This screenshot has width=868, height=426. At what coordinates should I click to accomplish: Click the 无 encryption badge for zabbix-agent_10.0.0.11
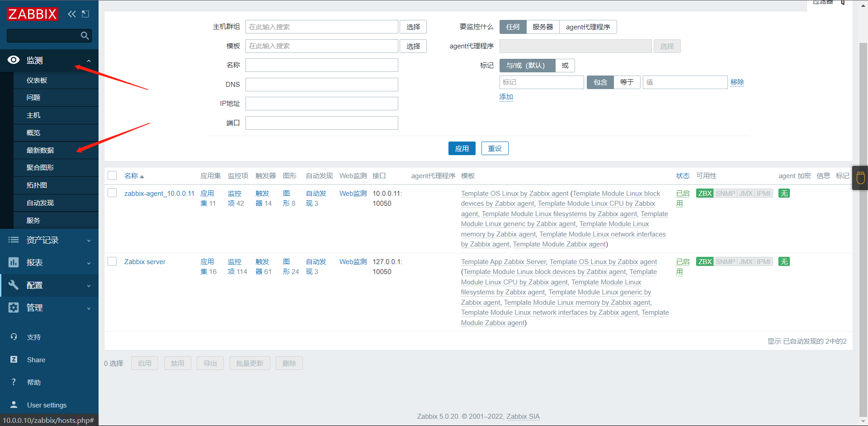784,193
